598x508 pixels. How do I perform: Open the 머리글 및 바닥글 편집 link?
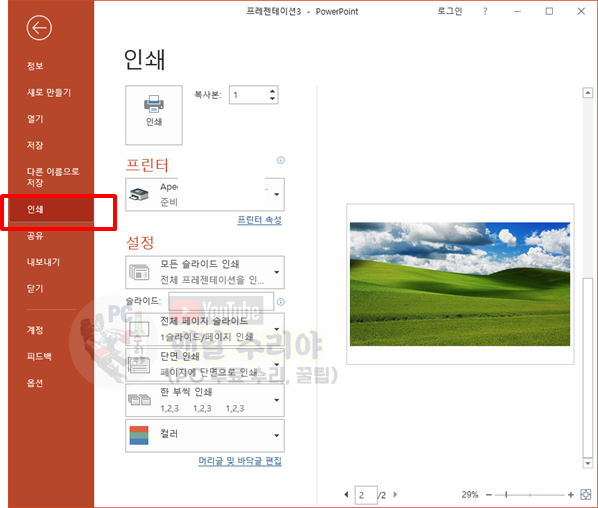click(x=240, y=461)
